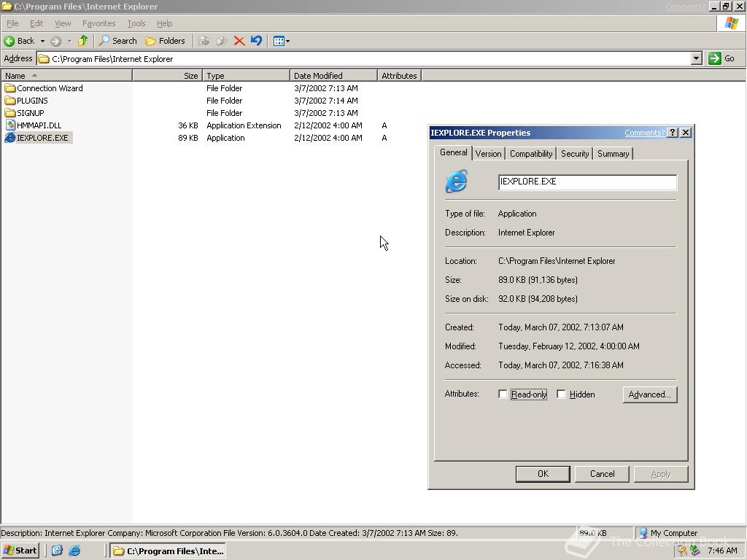Sort by the Attributes column header
This screenshot has width=747, height=560.
[x=399, y=76]
